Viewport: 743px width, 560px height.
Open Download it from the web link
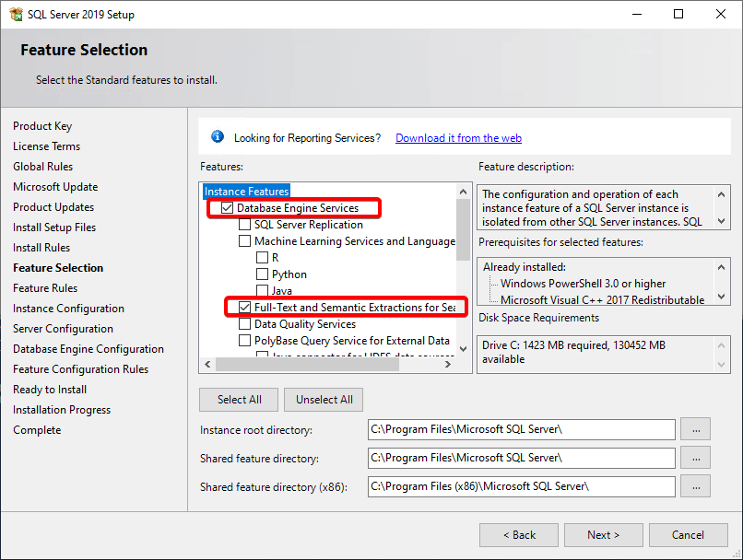458,138
